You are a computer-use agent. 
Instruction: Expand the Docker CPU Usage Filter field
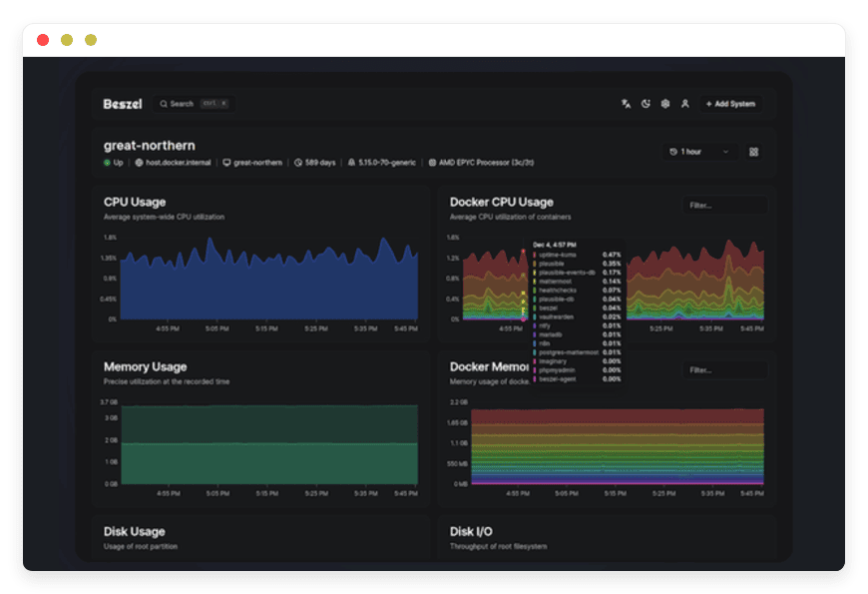point(724,204)
